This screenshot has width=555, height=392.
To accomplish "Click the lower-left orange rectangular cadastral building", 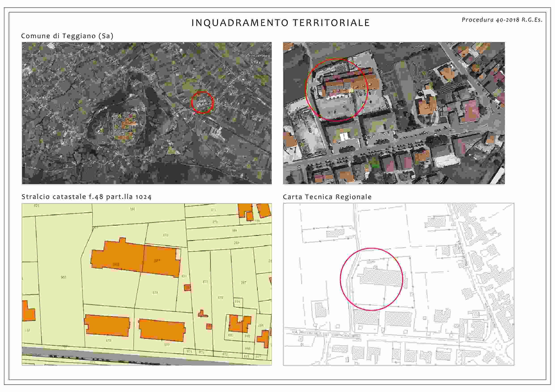I will point(107,325).
